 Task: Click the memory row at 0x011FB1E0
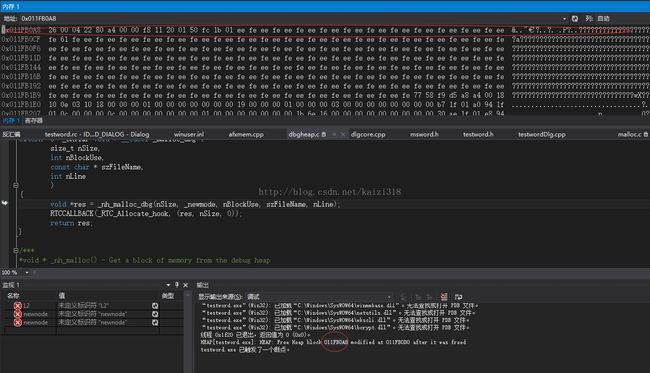coord(325,104)
